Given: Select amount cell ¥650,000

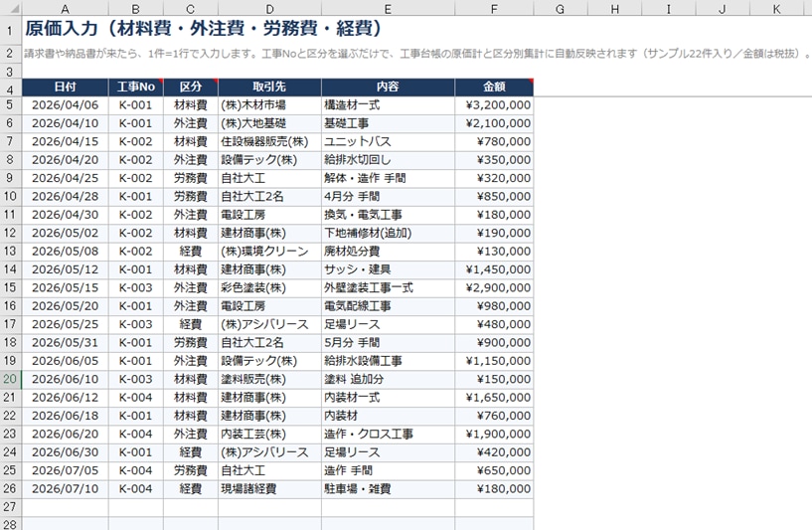Looking at the screenshot, I should coord(494,470).
